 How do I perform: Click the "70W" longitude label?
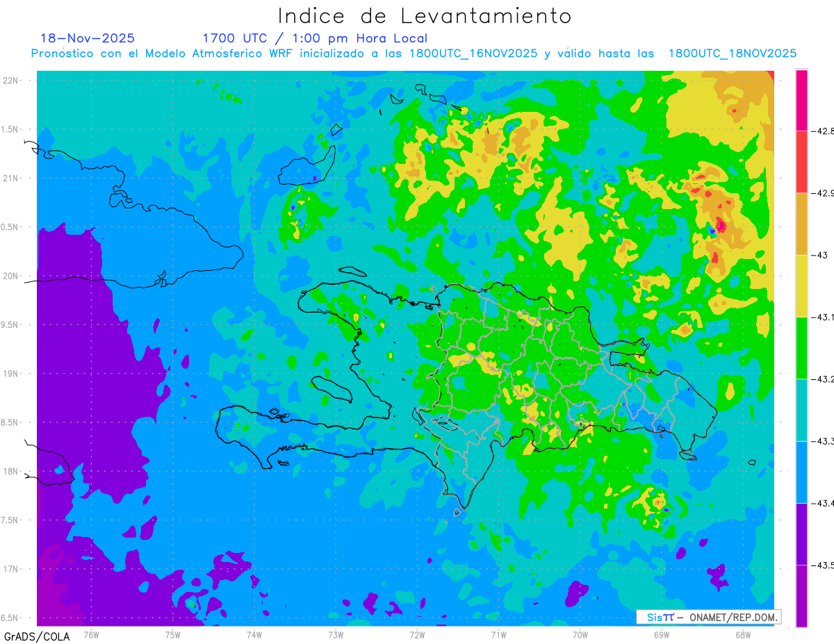[580, 634]
